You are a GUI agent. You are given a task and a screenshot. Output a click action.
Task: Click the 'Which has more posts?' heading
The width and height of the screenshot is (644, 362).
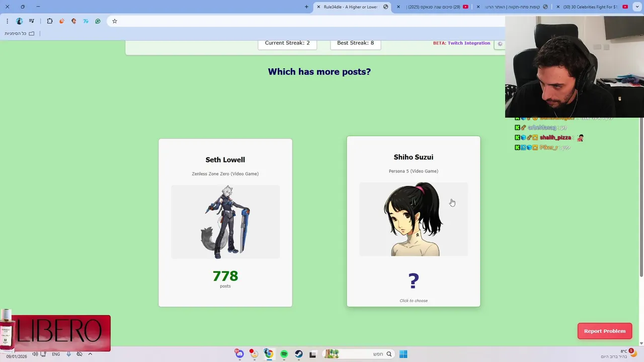319,71
